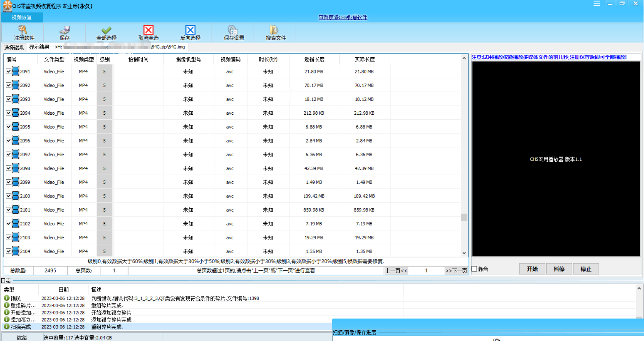Viewport: 644px width, 341px height.
Task: Select the 212.98 KB actual size cell
Action: [x=364, y=113]
